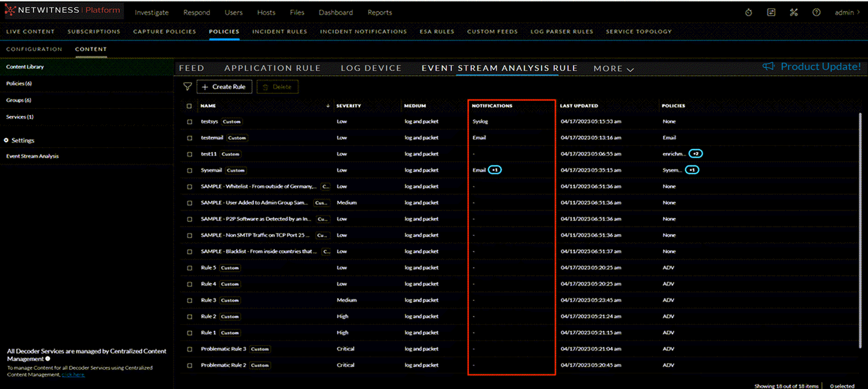Click the Create Rule button
Viewport: 868px width, 389px height.
click(x=224, y=87)
